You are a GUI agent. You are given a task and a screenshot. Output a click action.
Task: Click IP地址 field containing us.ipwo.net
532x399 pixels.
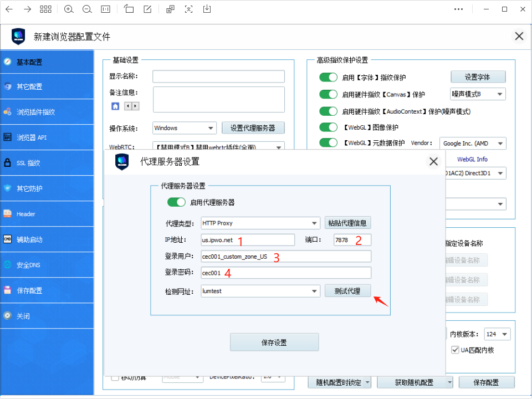pos(248,240)
